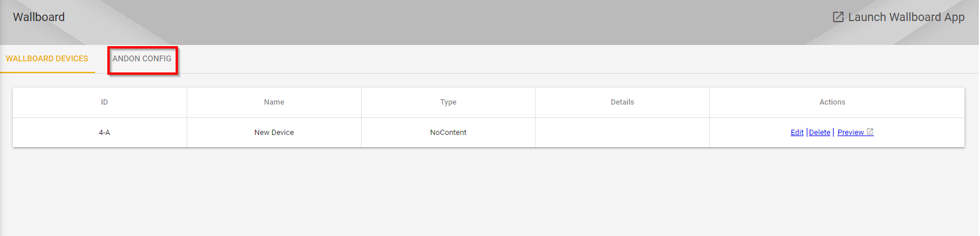Click the blank area below the devices table
The width and height of the screenshot is (980, 236).
tap(489, 193)
